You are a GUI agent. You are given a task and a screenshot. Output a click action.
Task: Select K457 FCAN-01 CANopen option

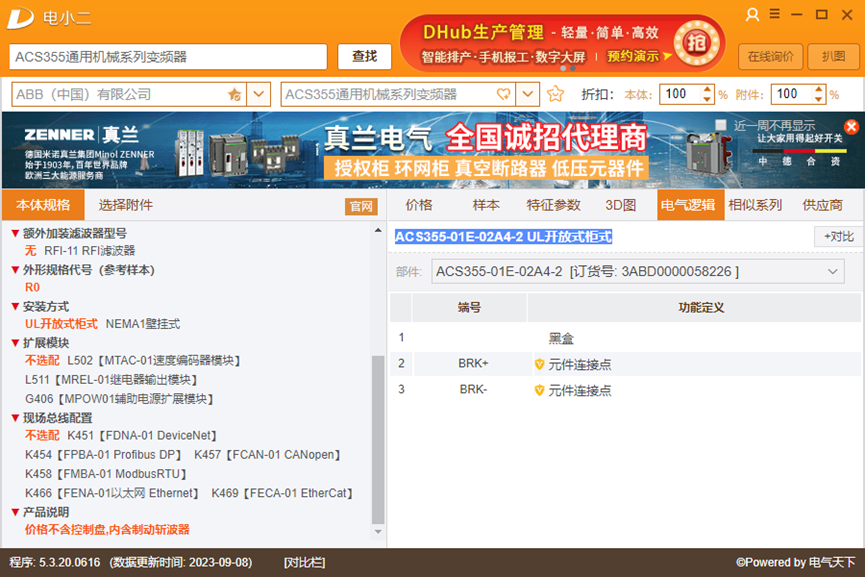click(x=268, y=455)
